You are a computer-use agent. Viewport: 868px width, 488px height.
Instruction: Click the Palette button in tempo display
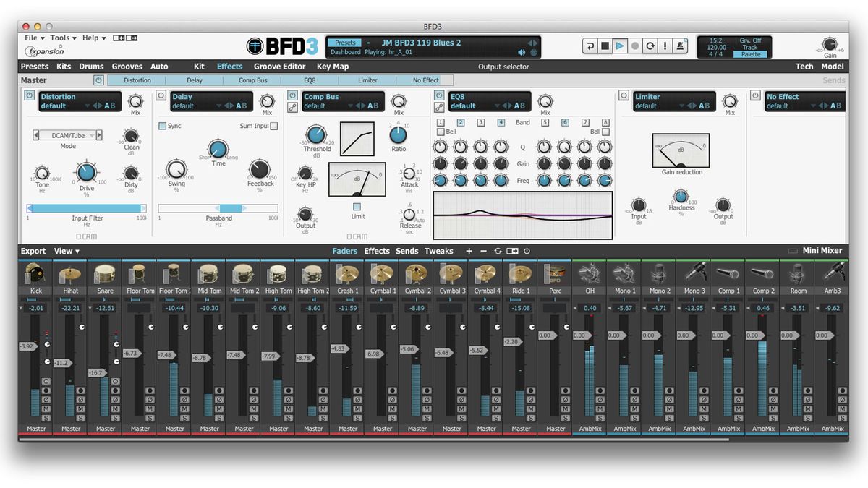(x=750, y=54)
